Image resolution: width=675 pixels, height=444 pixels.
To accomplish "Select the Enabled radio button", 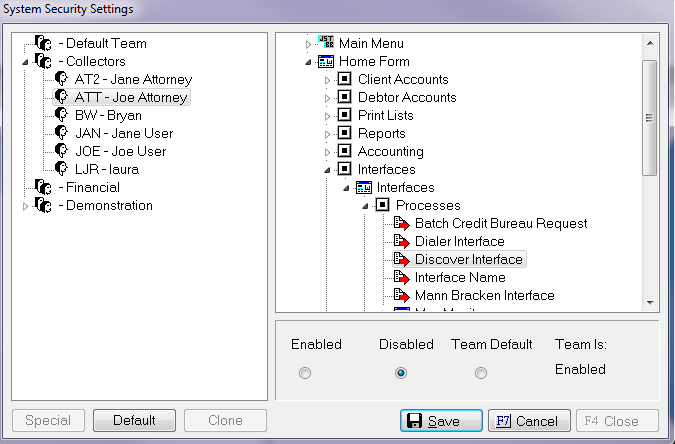I will click(305, 373).
